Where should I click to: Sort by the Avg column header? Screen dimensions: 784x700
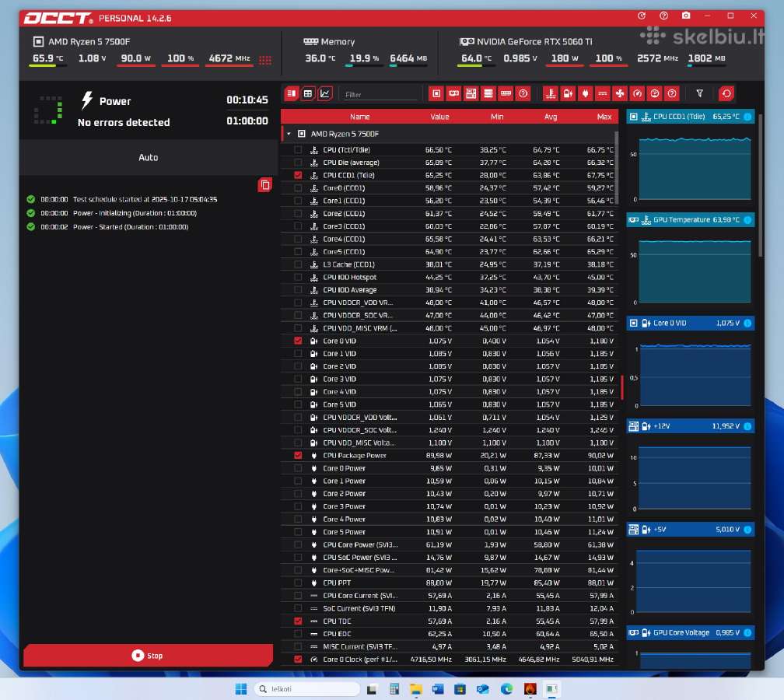(550, 117)
